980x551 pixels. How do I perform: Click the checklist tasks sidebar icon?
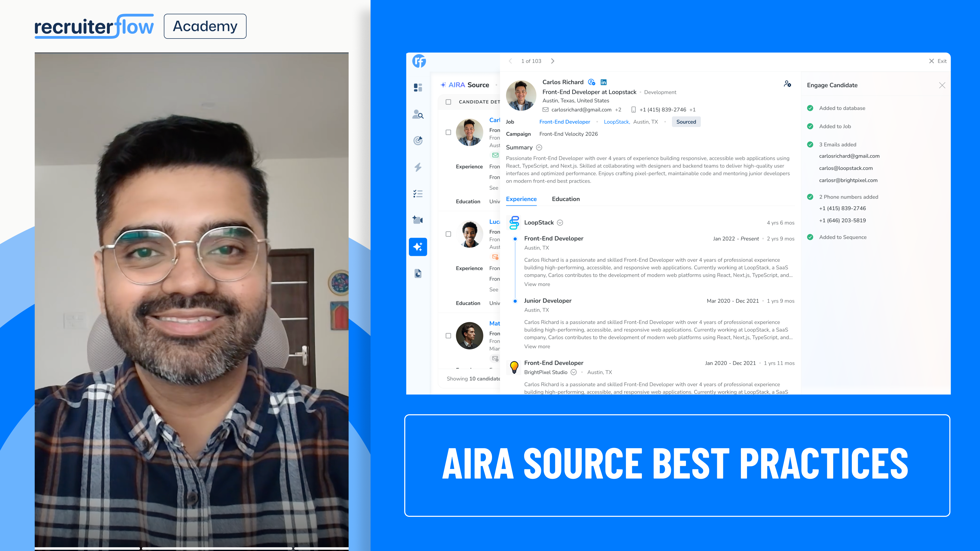coord(418,194)
